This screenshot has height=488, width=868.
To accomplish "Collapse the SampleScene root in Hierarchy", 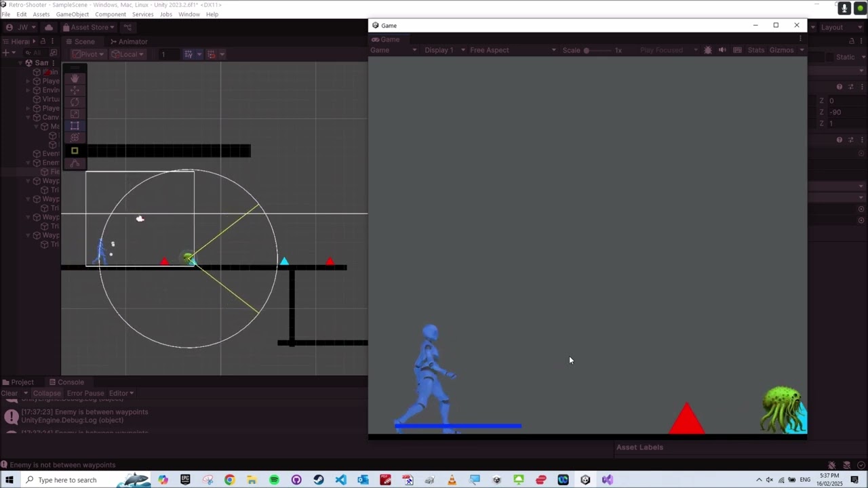I will [20, 63].
